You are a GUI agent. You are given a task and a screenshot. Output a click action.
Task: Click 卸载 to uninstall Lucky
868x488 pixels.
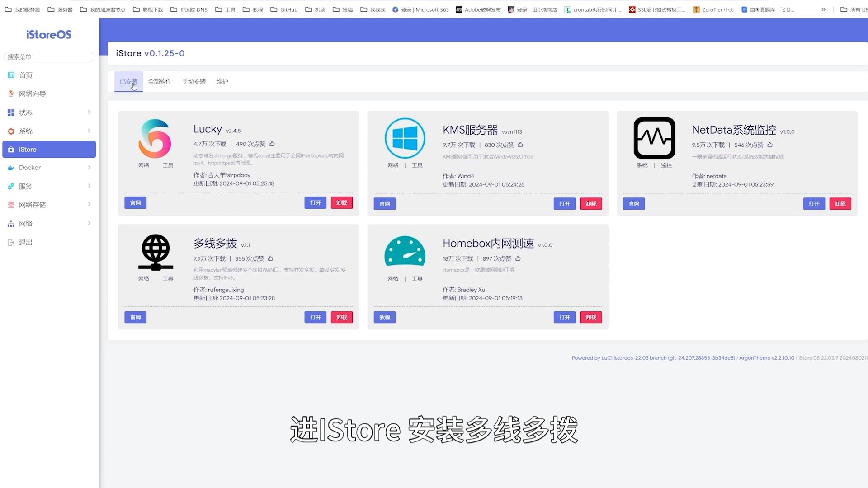[342, 203]
